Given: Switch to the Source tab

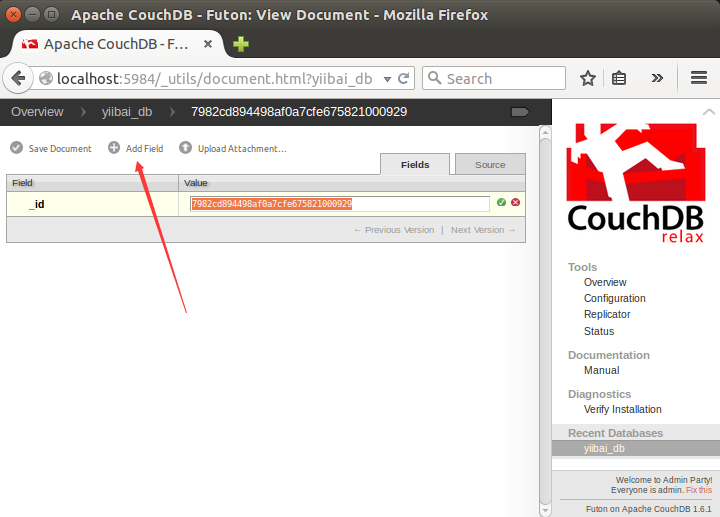Looking at the screenshot, I should [x=490, y=165].
